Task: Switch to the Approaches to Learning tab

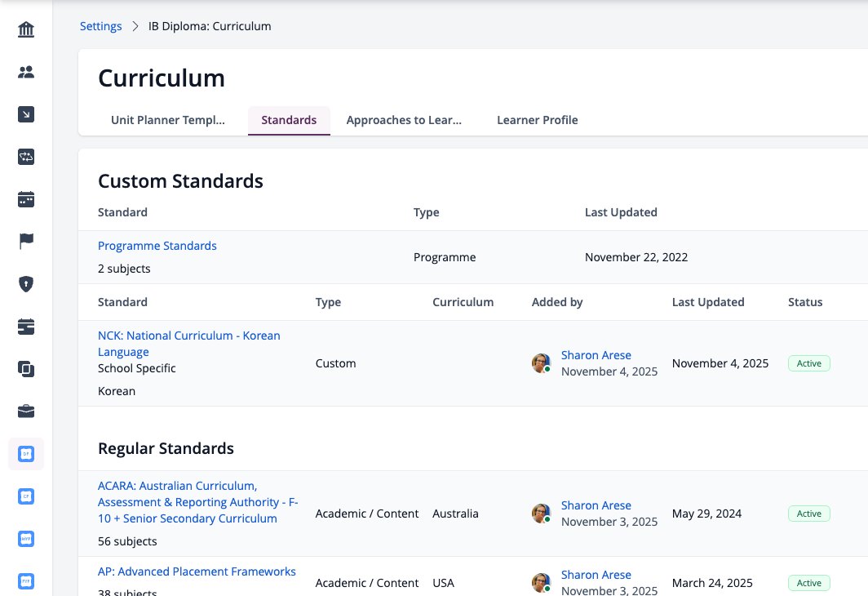Action: (404, 120)
